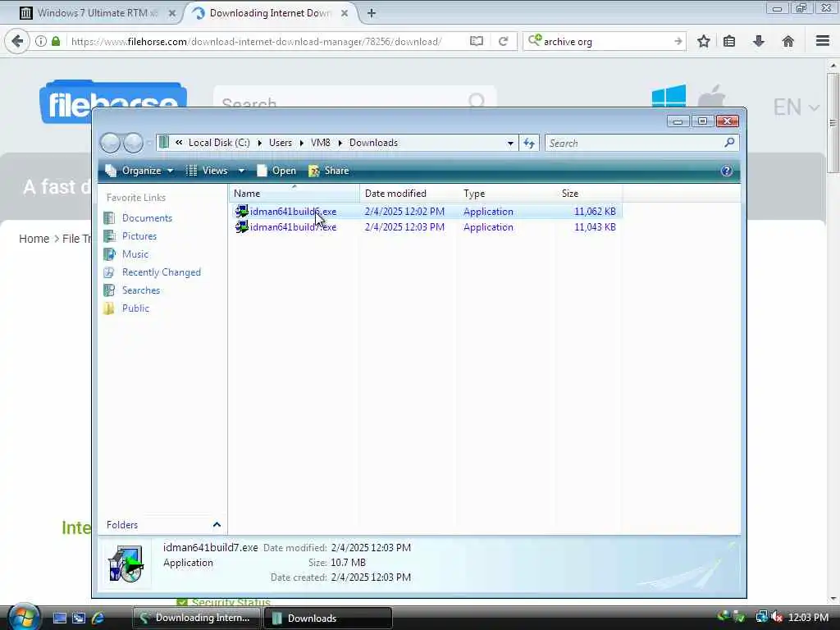Image resolution: width=840 pixels, height=630 pixels.
Task: Click Local Disk (C:) in address breadcrumb
Action: [x=219, y=143]
